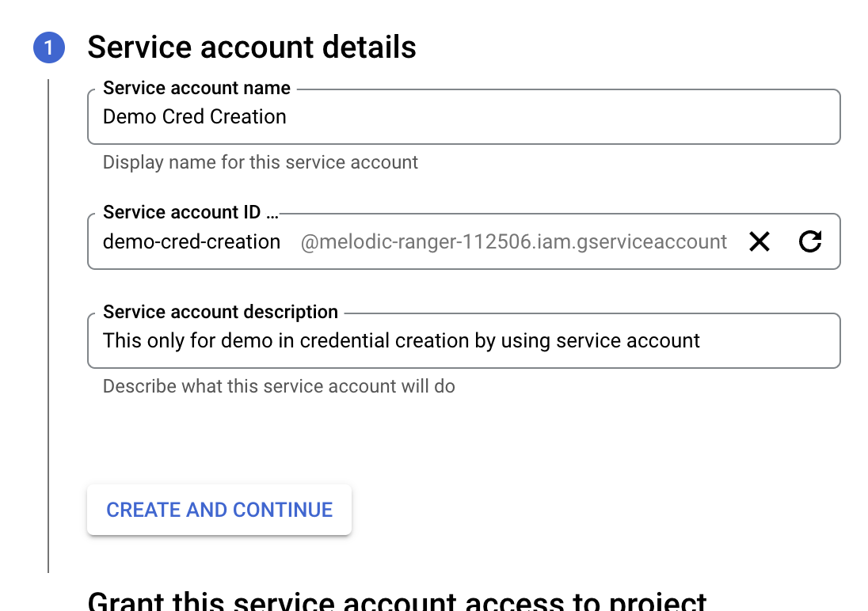Click the ellipsis after Service account ID label
Screen dimensions: 868x611
pyautogui.click(x=272, y=213)
